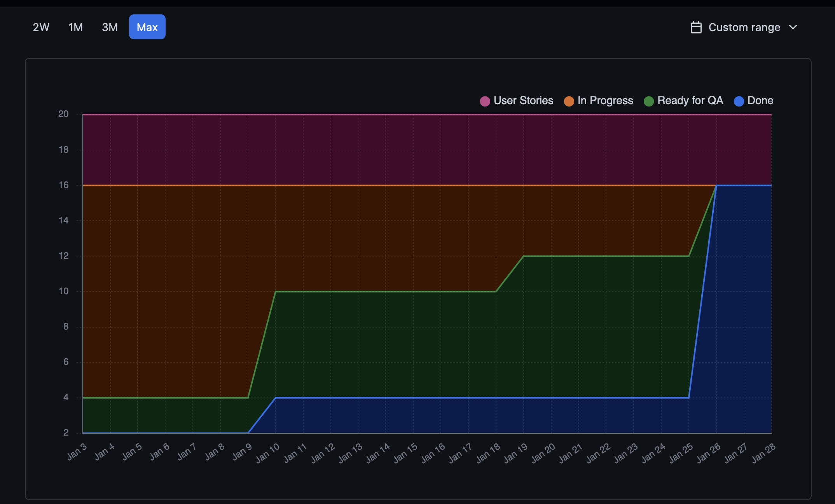
Task: Click the Jan 14 x-axis label
Action: pyautogui.click(x=378, y=453)
